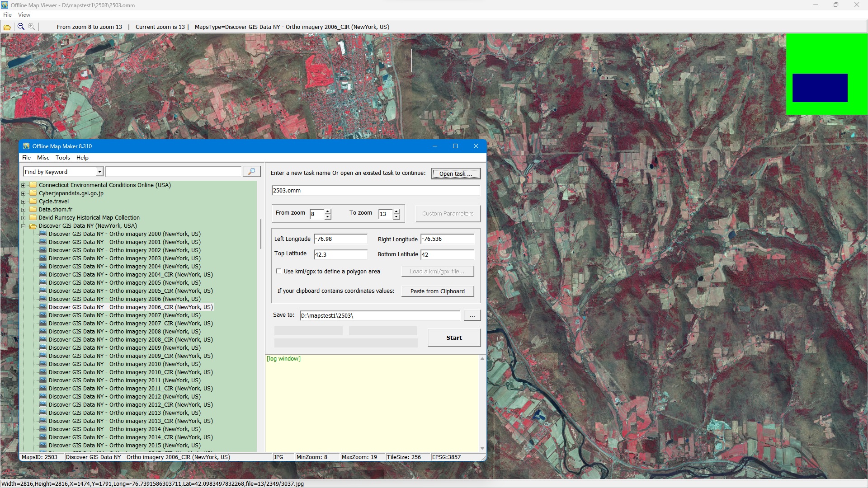
Task: Click the Right Longitude input field
Action: (x=447, y=239)
